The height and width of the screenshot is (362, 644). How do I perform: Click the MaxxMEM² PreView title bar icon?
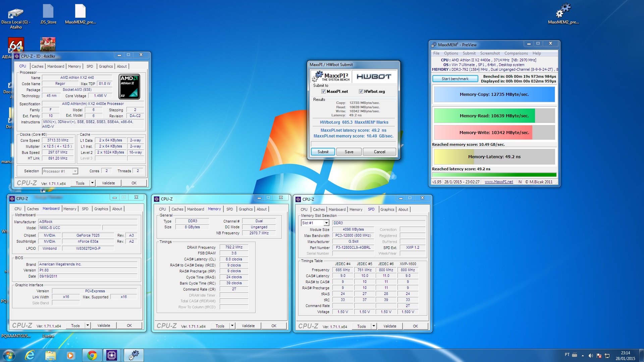click(434, 45)
